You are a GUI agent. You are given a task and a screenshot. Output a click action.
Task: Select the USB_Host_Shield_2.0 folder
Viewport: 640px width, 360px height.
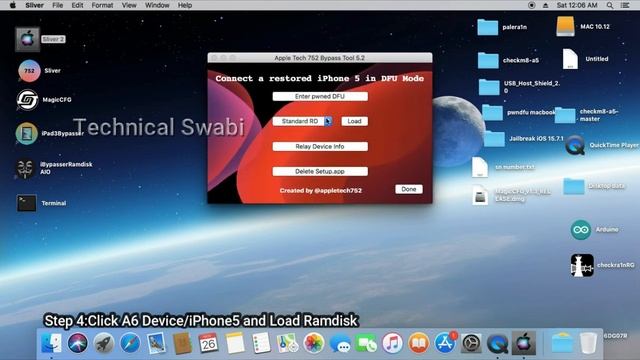pyautogui.click(x=489, y=87)
